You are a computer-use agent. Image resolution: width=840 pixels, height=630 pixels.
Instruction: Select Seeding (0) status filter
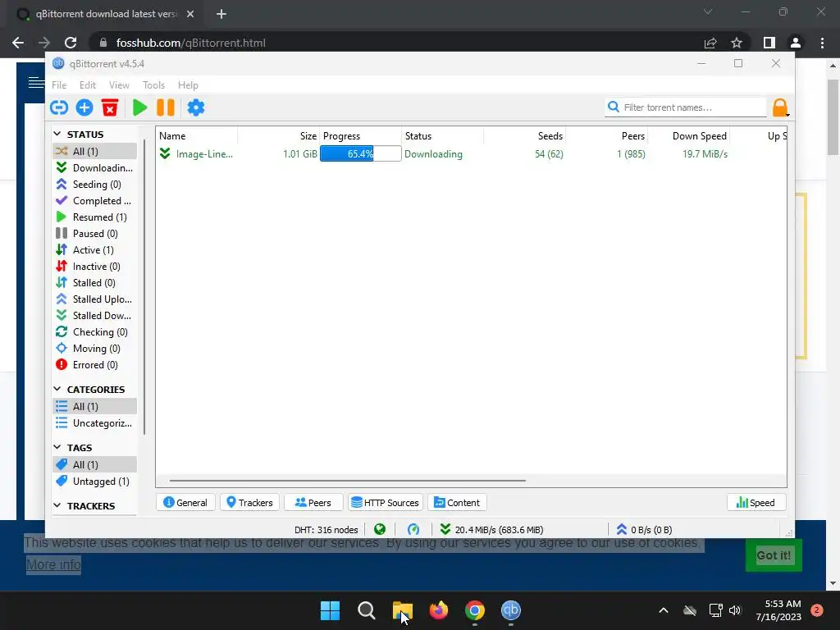pyautogui.click(x=95, y=185)
